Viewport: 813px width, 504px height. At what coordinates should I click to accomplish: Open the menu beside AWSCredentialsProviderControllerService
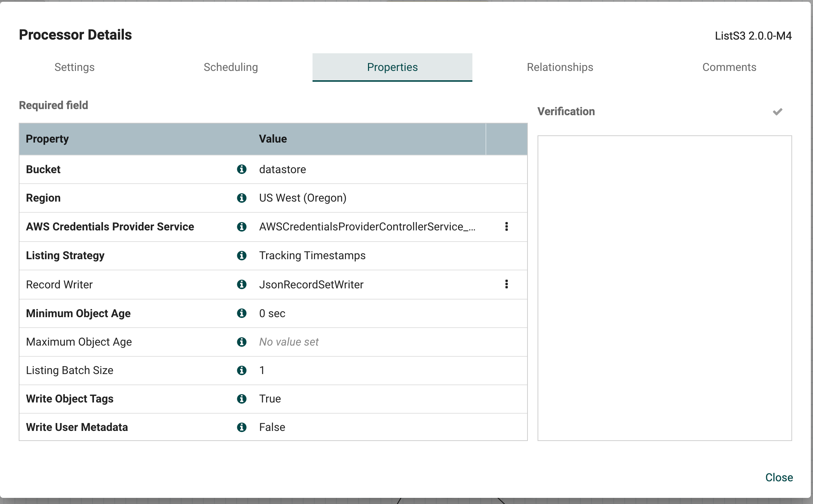point(507,227)
